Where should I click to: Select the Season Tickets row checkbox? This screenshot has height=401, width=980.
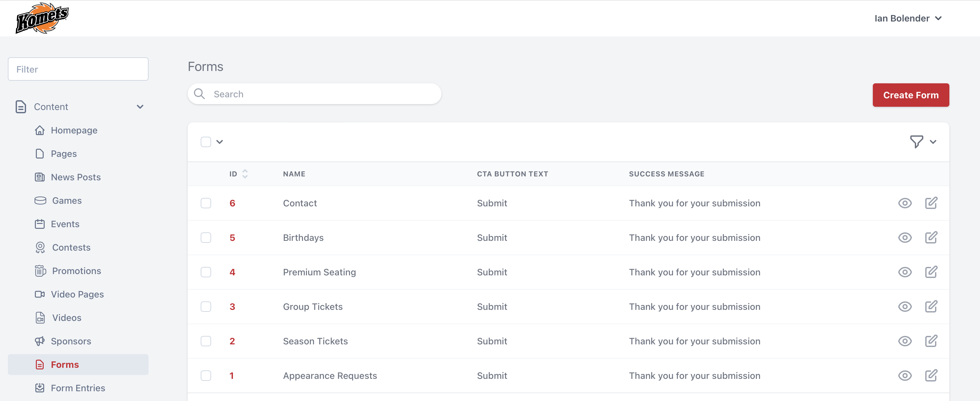click(x=206, y=341)
